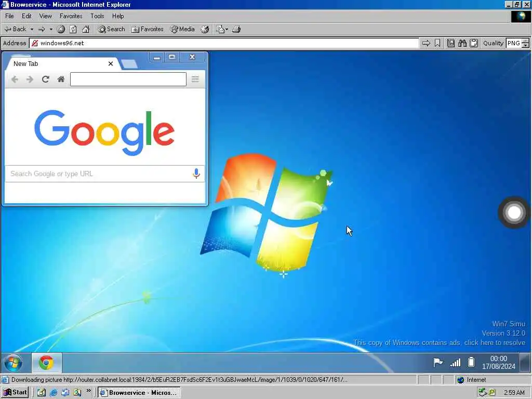Click the IE Print icon
Screen dimensions: 532x399
coord(236,29)
